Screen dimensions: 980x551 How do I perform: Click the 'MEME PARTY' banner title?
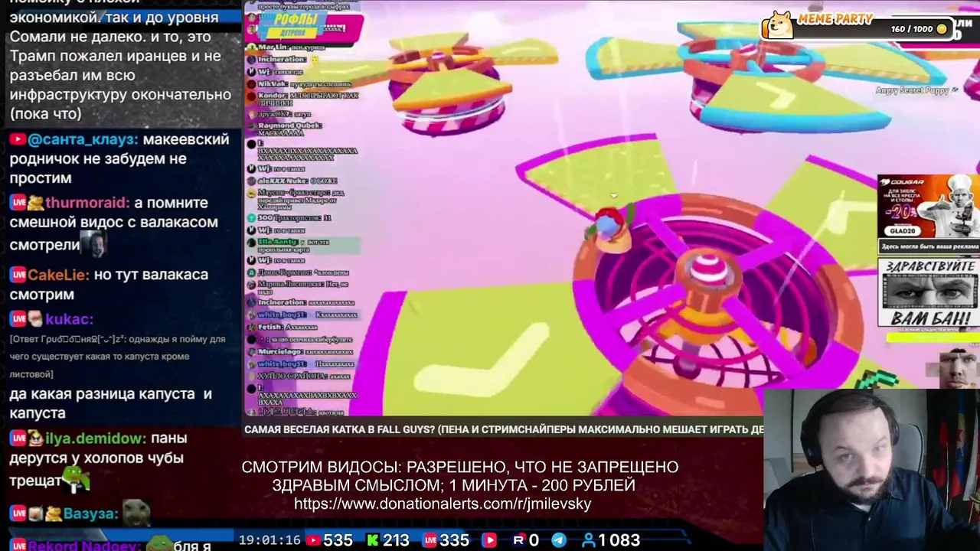pos(835,19)
